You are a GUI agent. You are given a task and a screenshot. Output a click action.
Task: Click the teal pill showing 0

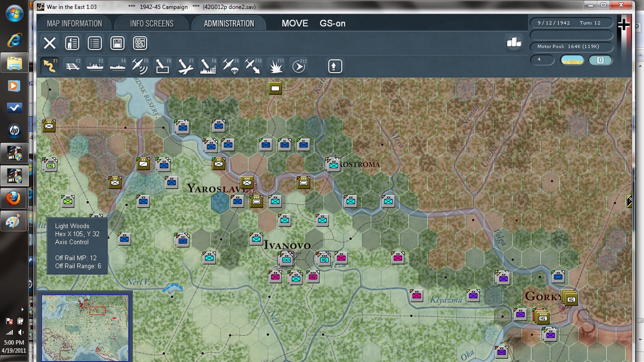601,60
